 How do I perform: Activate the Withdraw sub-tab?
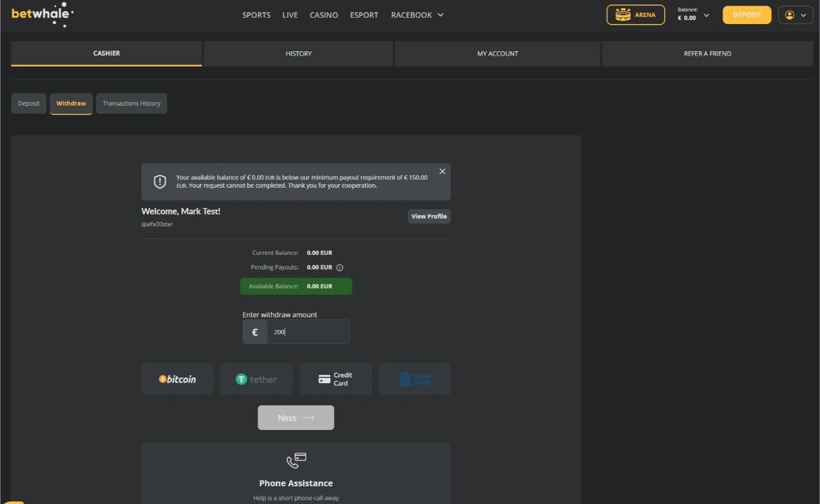tap(71, 103)
